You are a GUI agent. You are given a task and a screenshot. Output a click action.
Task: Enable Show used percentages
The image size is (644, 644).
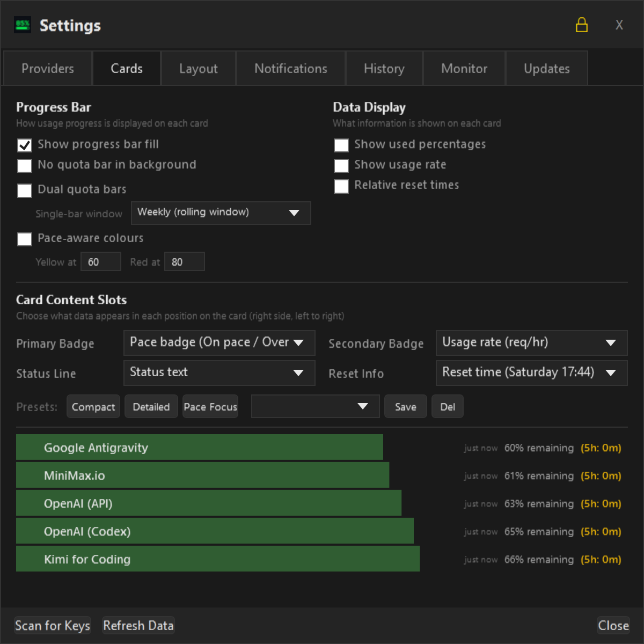(341, 145)
